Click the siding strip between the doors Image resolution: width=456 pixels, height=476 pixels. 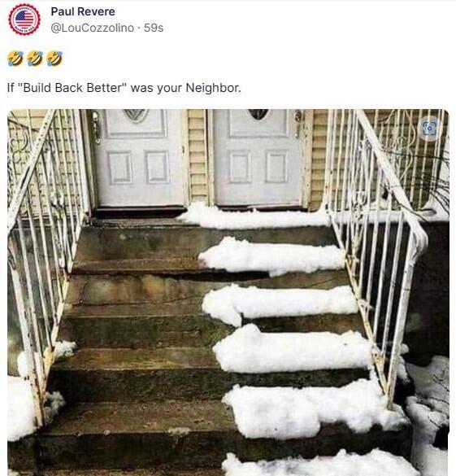click(x=198, y=156)
